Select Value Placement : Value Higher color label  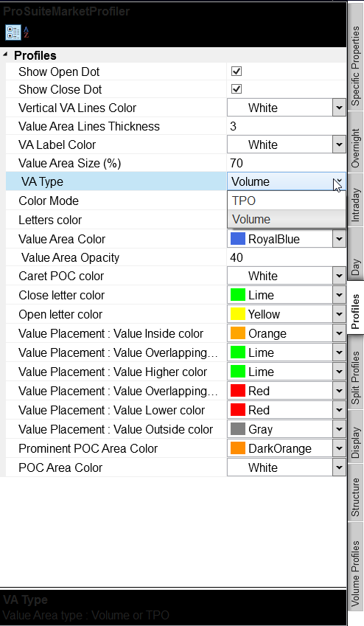click(x=113, y=372)
